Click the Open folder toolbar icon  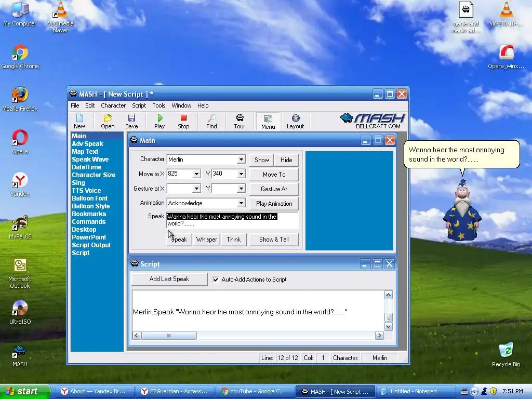pos(108,122)
